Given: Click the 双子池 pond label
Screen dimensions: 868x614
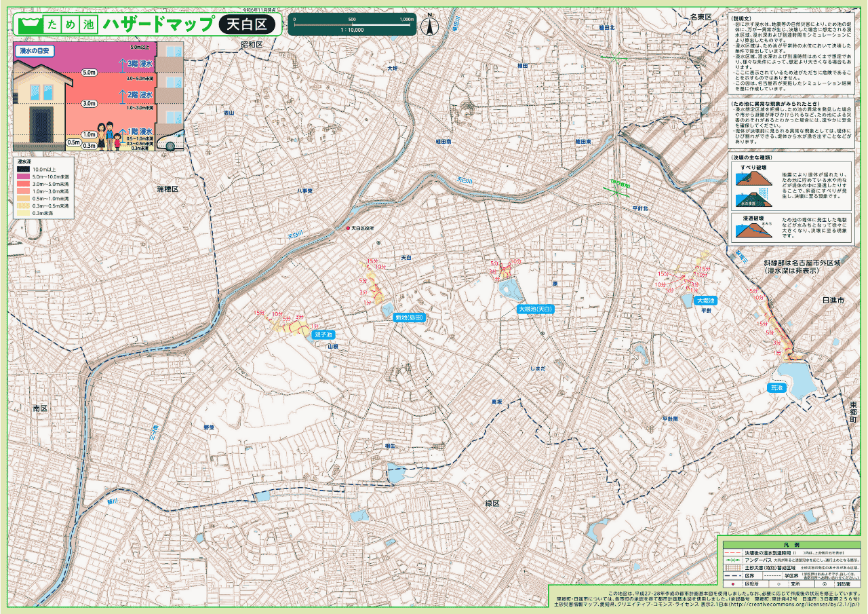Looking at the screenshot, I should 323,334.
